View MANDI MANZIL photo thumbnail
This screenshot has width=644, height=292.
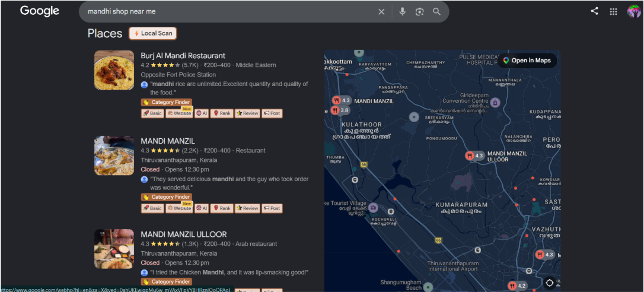tap(114, 155)
